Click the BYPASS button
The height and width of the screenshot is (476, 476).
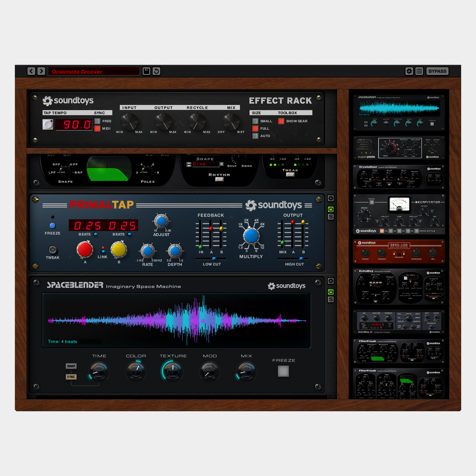(437, 71)
